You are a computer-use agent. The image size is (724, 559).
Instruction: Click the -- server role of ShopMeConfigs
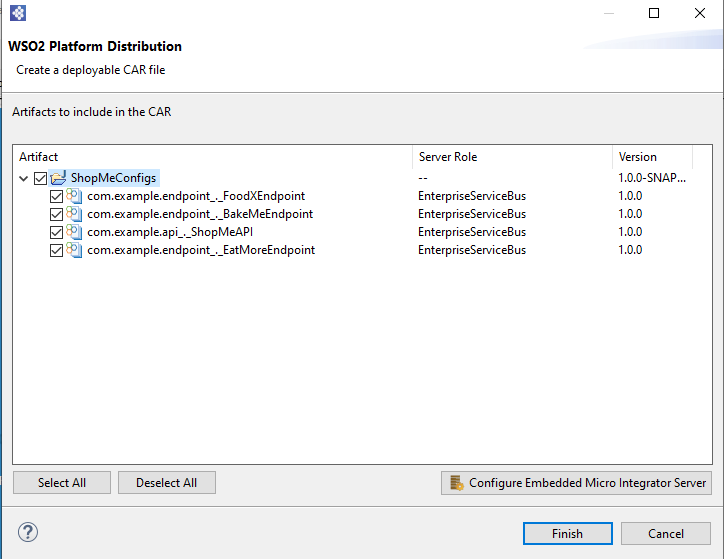click(423, 178)
